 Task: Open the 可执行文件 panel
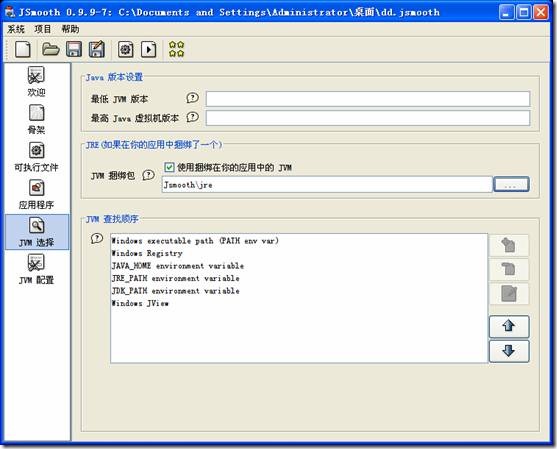[x=36, y=157]
